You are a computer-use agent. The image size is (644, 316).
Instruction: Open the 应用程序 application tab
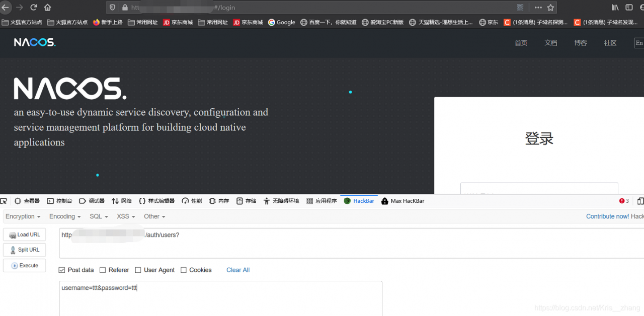[x=321, y=201]
